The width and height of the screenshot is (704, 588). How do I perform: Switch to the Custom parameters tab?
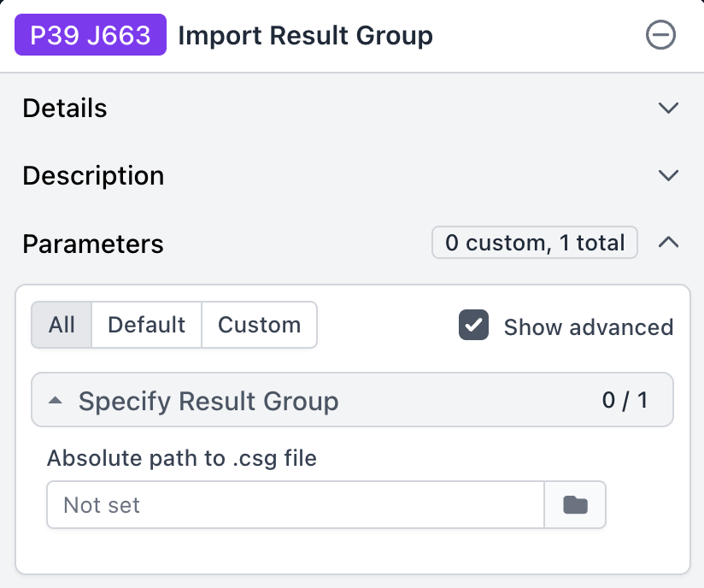(x=259, y=325)
